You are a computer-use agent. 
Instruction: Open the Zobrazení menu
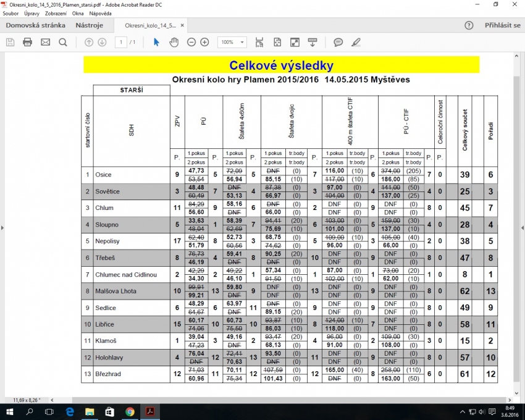point(56,14)
